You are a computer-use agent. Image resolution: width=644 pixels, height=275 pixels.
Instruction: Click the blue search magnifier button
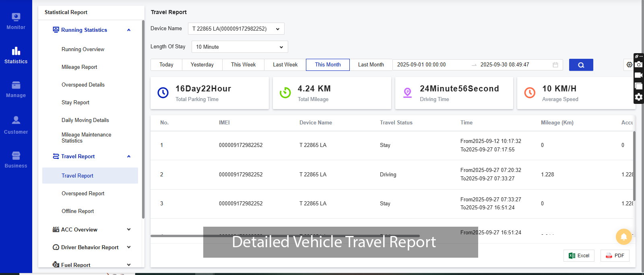[581, 65]
